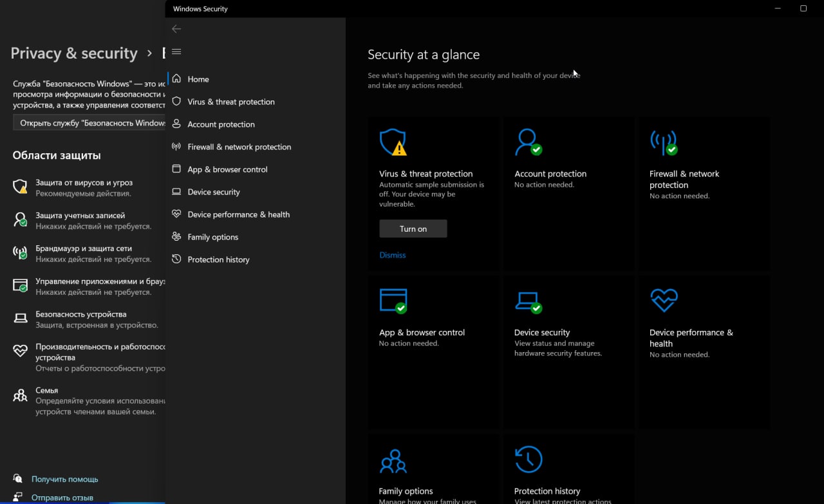The image size is (824, 504).
Task: Click shield icon beside Защита от вирусов и угроз
Action: [x=20, y=187]
